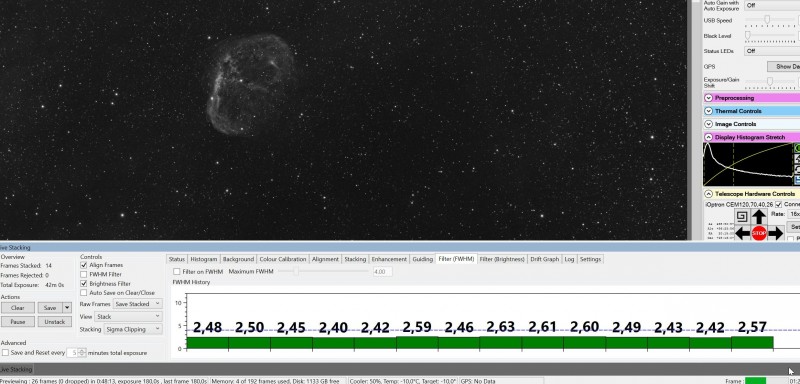Open the Log tab
Image resolution: width=800 pixels, height=384 pixels.
point(569,259)
